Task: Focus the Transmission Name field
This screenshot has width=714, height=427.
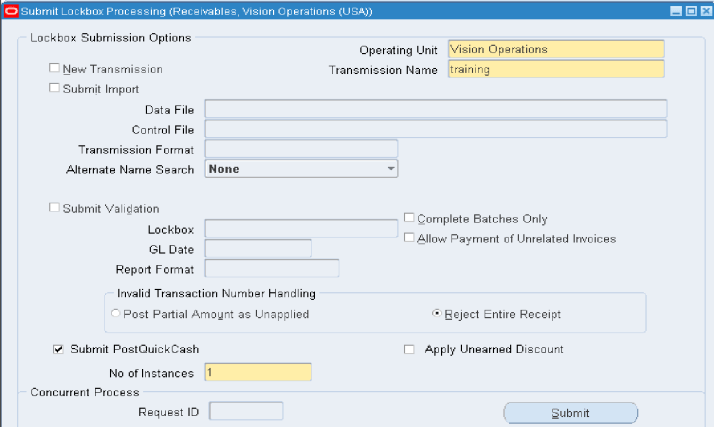Action: (555, 70)
